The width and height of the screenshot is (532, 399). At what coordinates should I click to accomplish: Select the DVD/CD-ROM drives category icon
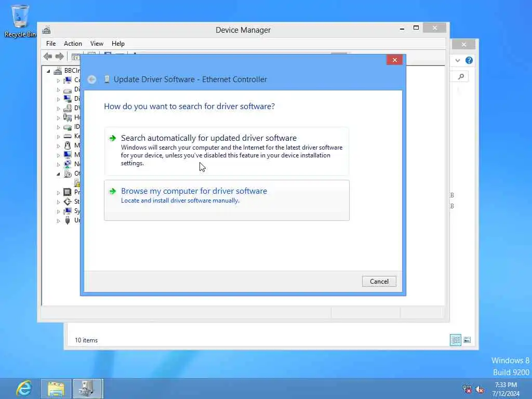(68, 108)
